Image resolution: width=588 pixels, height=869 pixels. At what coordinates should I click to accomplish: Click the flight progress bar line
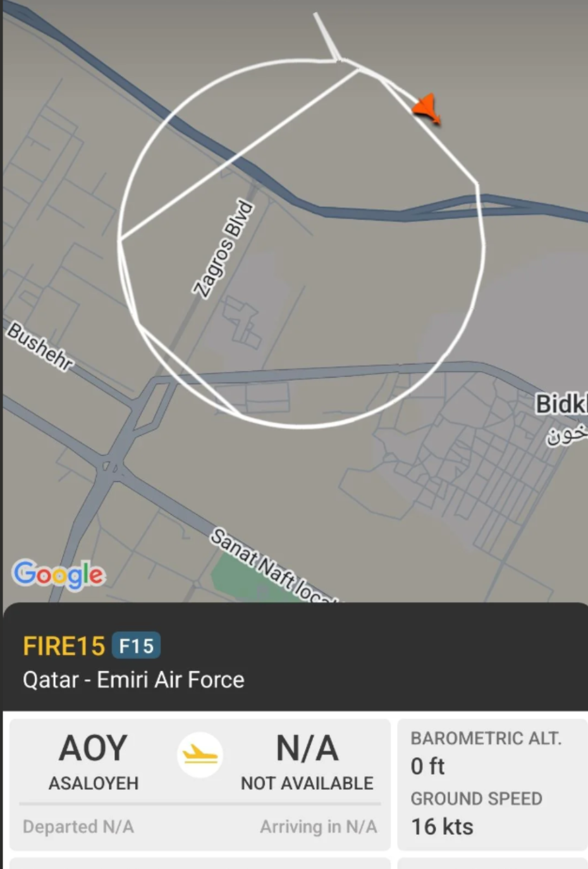(200, 804)
